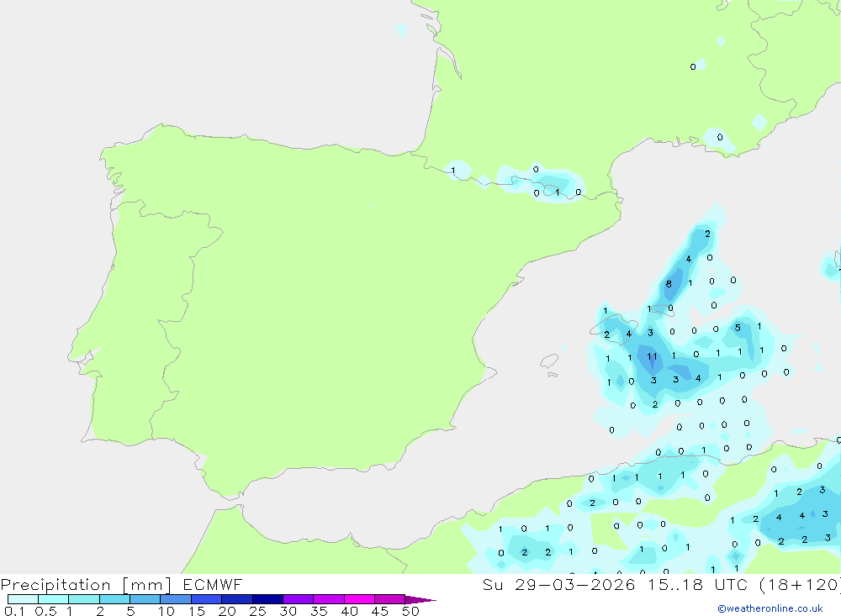This screenshot has height=616, width=841.
Task: Select the '50' legend label
Action: point(410,611)
